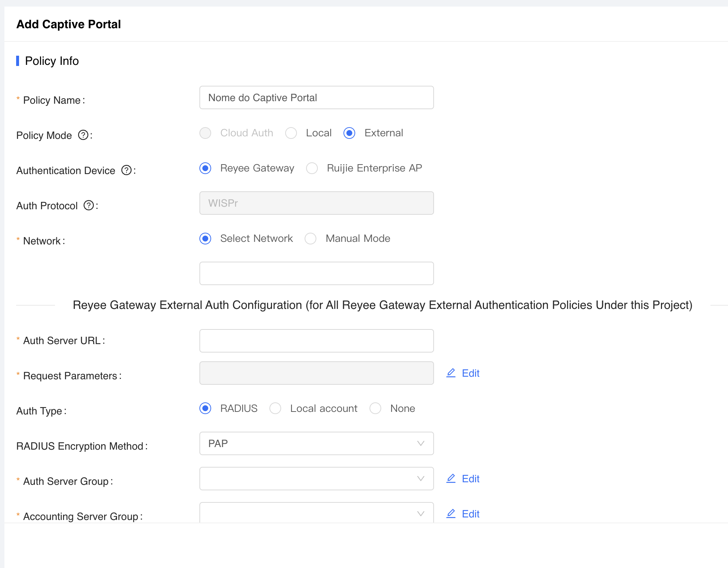Switch network to Manual Mode
This screenshot has height=568, width=728.
point(311,239)
